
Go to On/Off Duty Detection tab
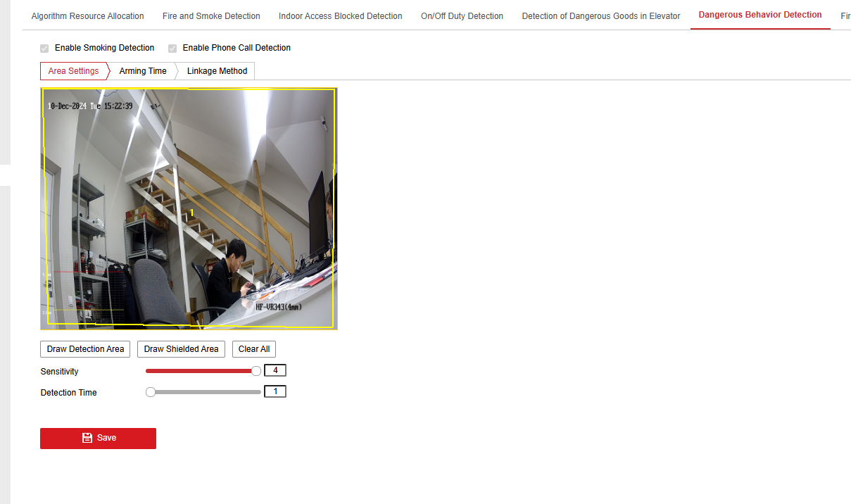point(462,15)
